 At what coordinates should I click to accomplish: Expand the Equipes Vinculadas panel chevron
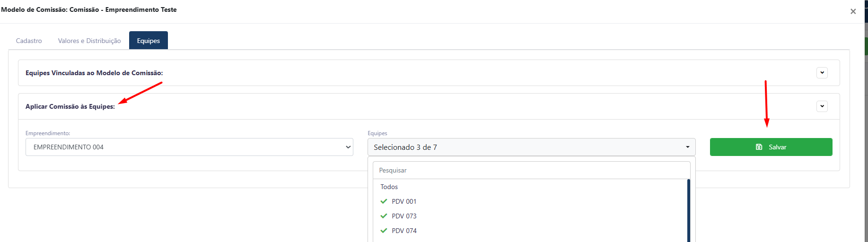point(822,73)
